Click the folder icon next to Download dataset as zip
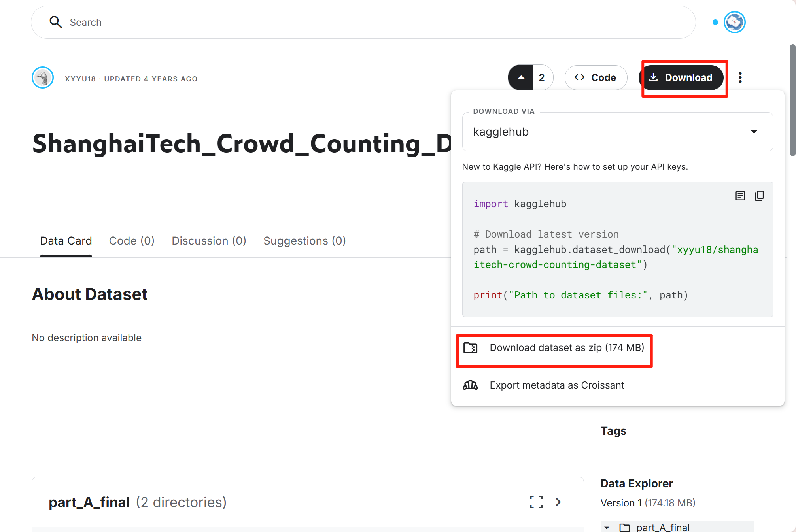Viewport: 796px width, 532px height. tap(471, 348)
